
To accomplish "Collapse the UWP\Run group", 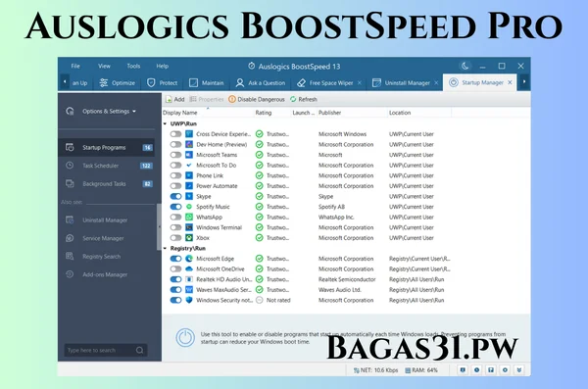I will 165,123.
